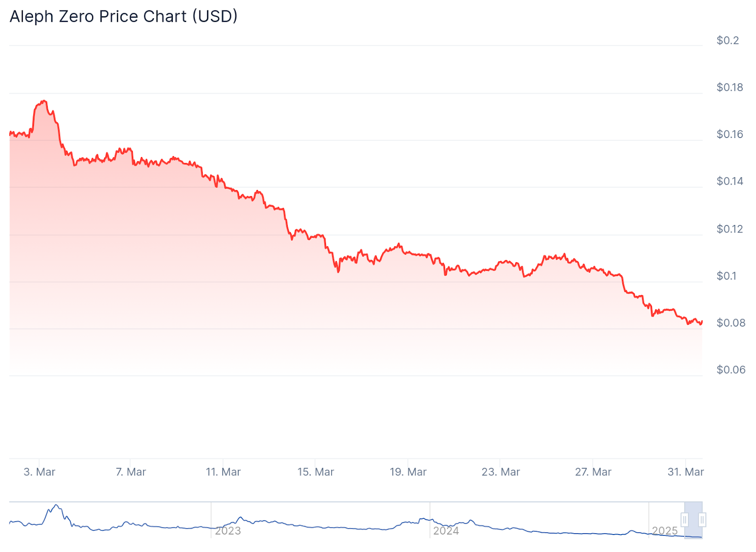Click the left navigator range handle
Viewport: 756px width, 552px height.
[x=685, y=520]
